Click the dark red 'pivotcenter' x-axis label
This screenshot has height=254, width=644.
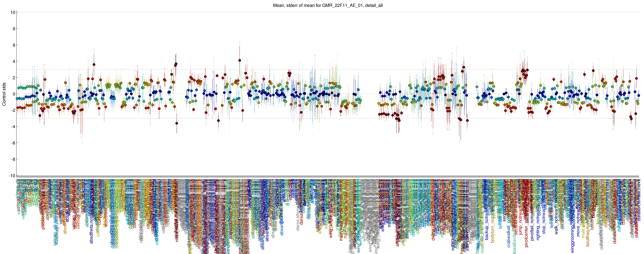pyautogui.click(x=526, y=236)
